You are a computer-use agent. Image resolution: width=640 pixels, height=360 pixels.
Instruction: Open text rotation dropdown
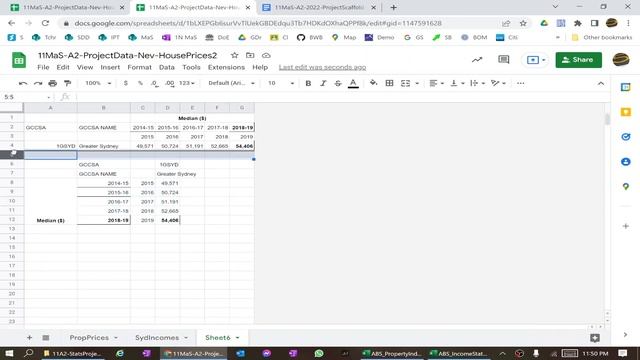[x=498, y=83]
